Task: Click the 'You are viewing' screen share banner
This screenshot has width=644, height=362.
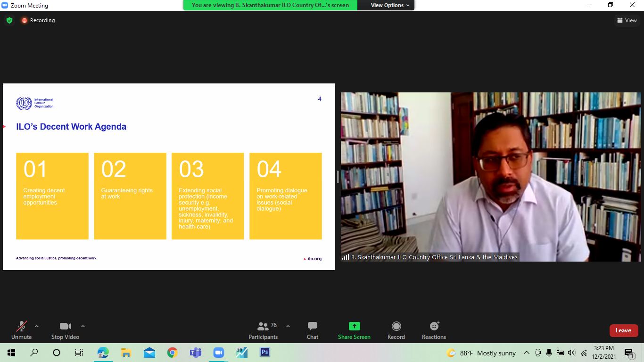Action: (270, 5)
